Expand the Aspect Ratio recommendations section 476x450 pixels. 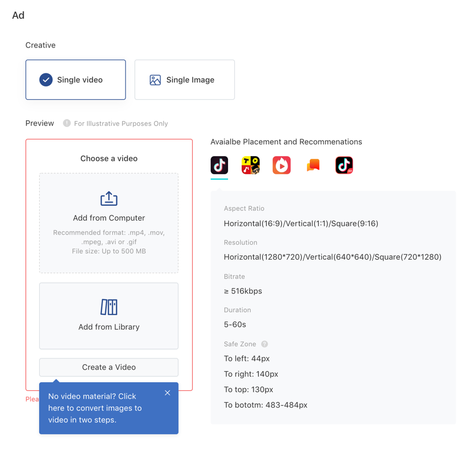pos(244,208)
